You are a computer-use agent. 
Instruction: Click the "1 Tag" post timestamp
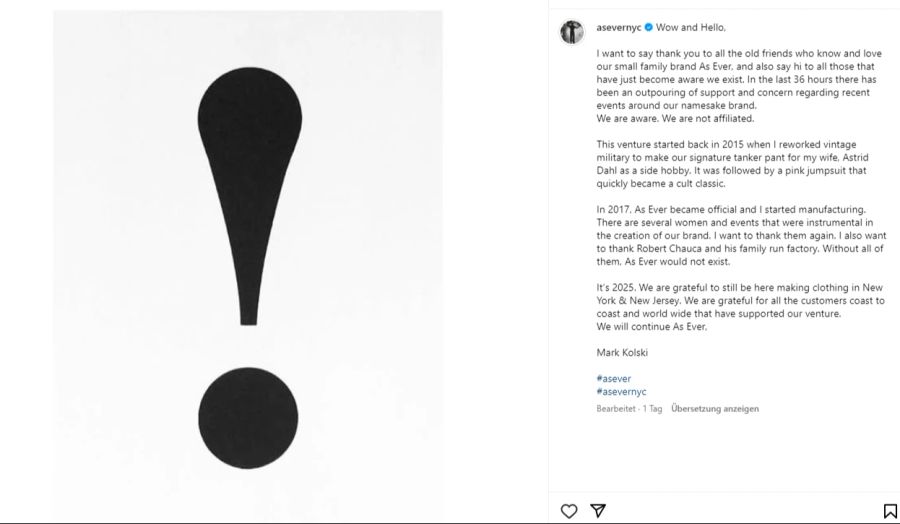(x=653, y=409)
